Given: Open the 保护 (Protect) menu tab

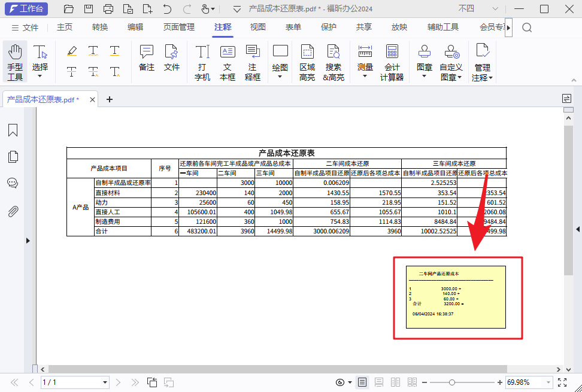Looking at the screenshot, I should tap(329, 27).
